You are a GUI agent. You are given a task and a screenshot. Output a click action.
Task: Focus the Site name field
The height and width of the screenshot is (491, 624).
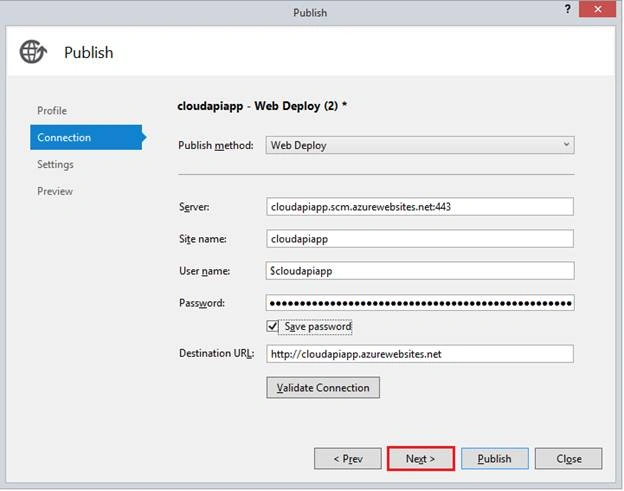[x=420, y=239]
